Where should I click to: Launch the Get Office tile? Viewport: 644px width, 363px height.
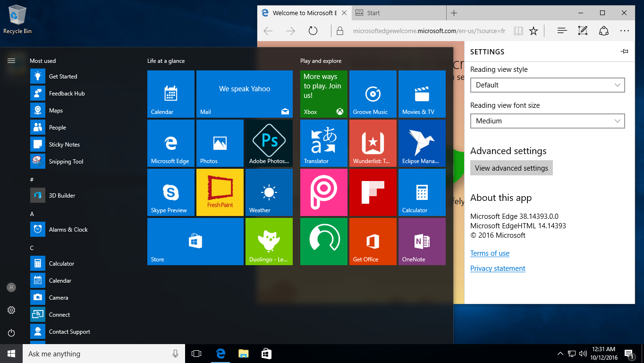pyautogui.click(x=373, y=242)
